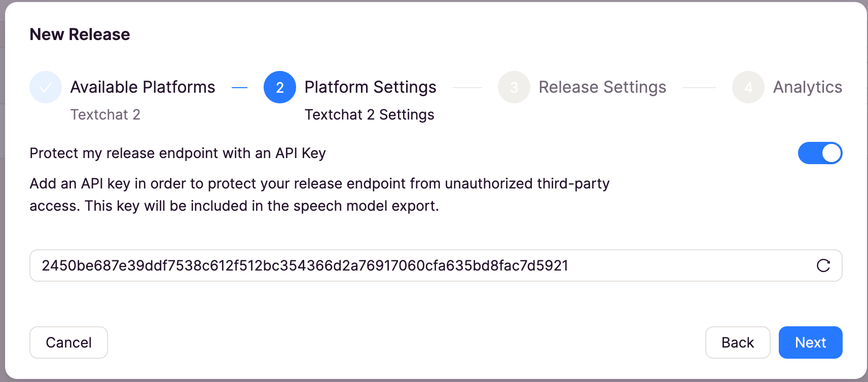Viewport: 868px width, 382px height.
Task: Click the 'Textchat 2 Settings' subtitle
Action: tap(370, 114)
